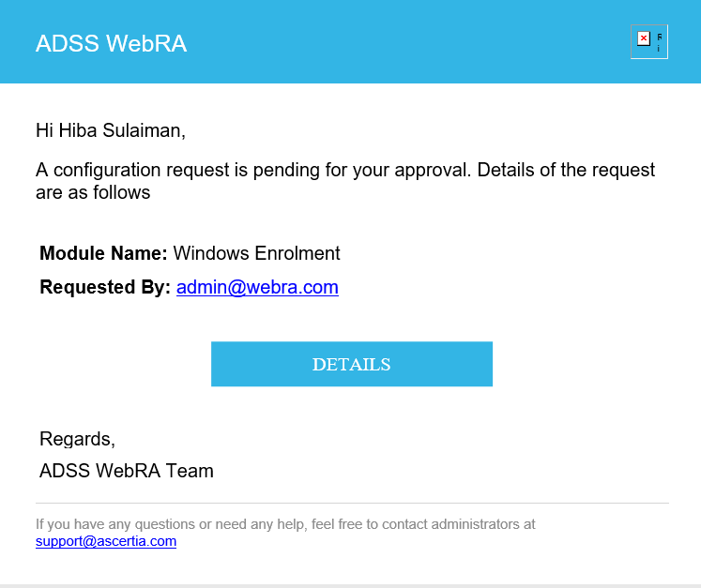This screenshot has width=701, height=588.
Task: Open the admin@webra.com email link
Action: (257, 287)
